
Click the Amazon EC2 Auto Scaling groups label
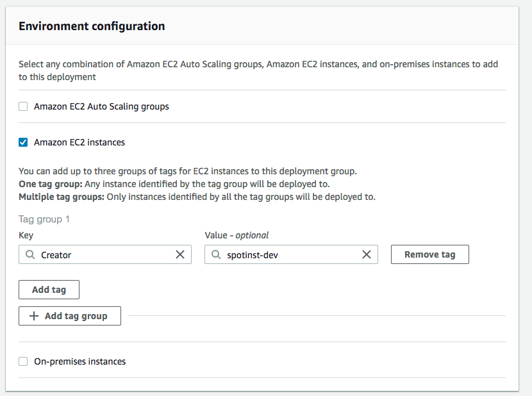[101, 106]
